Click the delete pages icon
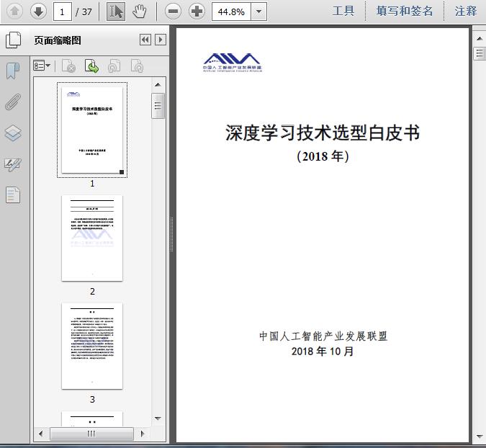The image size is (486, 448). point(69,66)
